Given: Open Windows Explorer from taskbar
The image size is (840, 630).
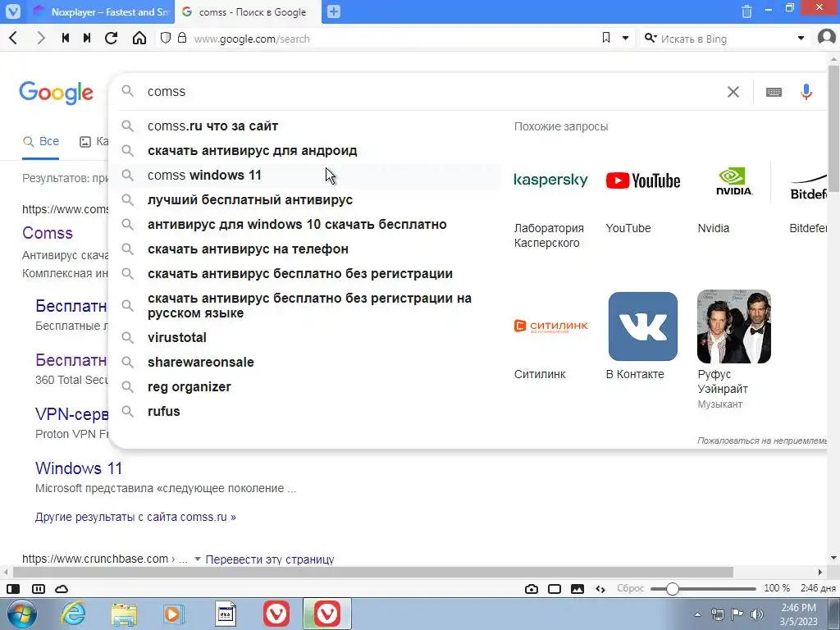Looking at the screenshot, I should [x=124, y=614].
